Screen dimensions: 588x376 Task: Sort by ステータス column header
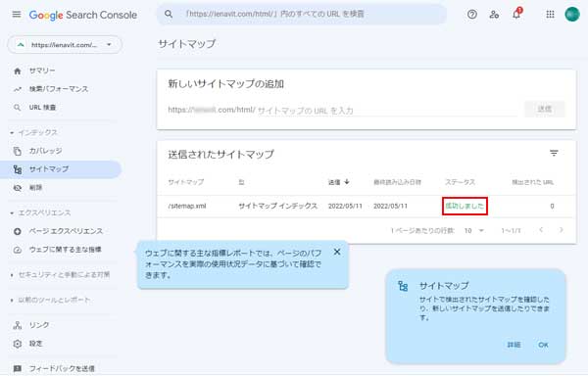tap(461, 182)
